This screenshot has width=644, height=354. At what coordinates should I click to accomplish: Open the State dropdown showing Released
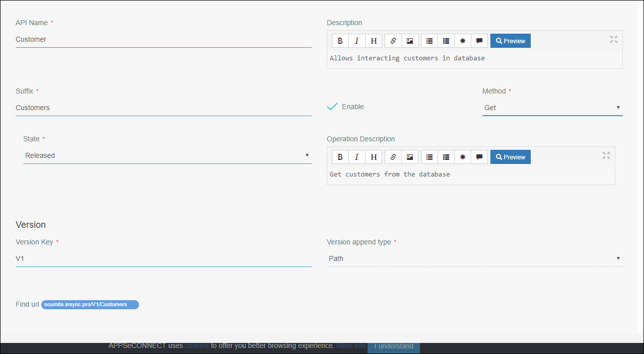(307, 155)
